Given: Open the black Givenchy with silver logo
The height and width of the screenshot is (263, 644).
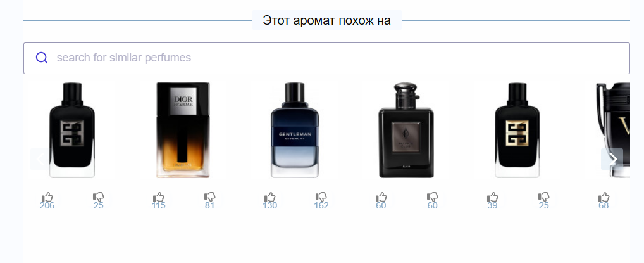Looking at the screenshot, I should (72, 130).
